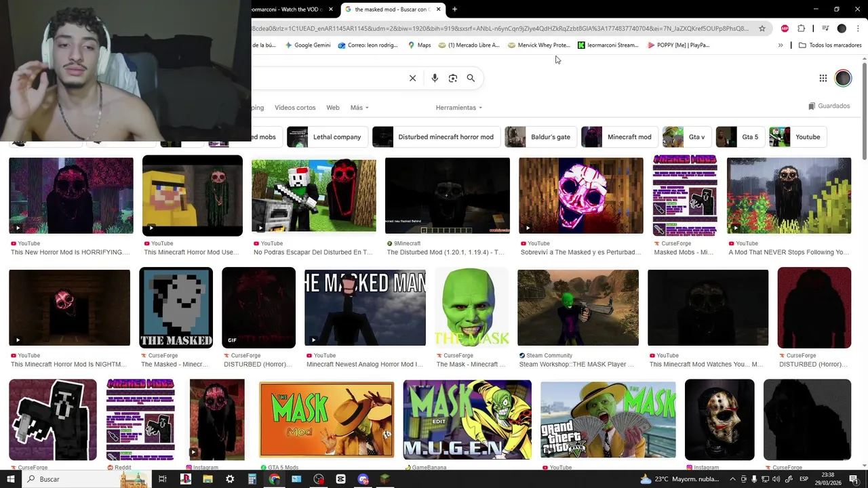Select the Youtube filter chip
The width and height of the screenshot is (868, 488).
798,137
